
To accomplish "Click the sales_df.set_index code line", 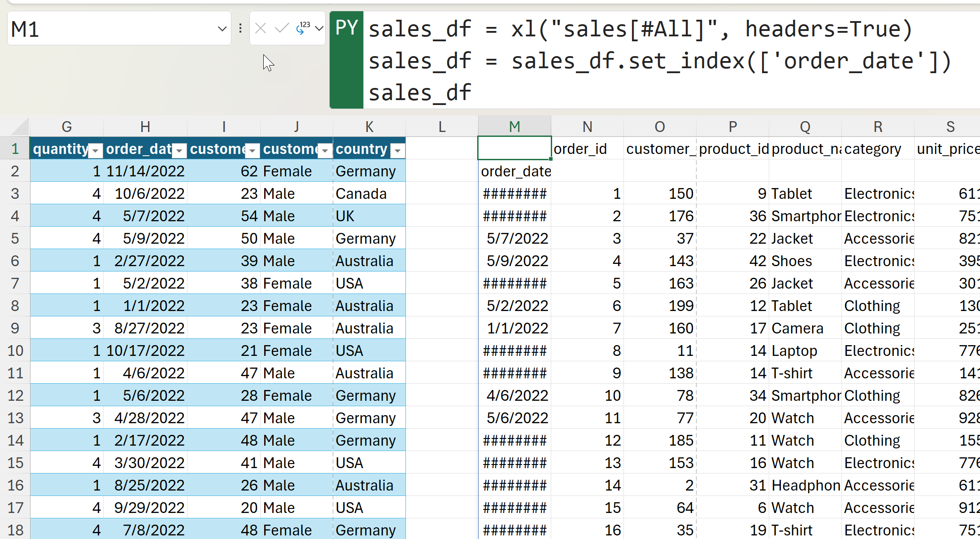I will pos(659,61).
